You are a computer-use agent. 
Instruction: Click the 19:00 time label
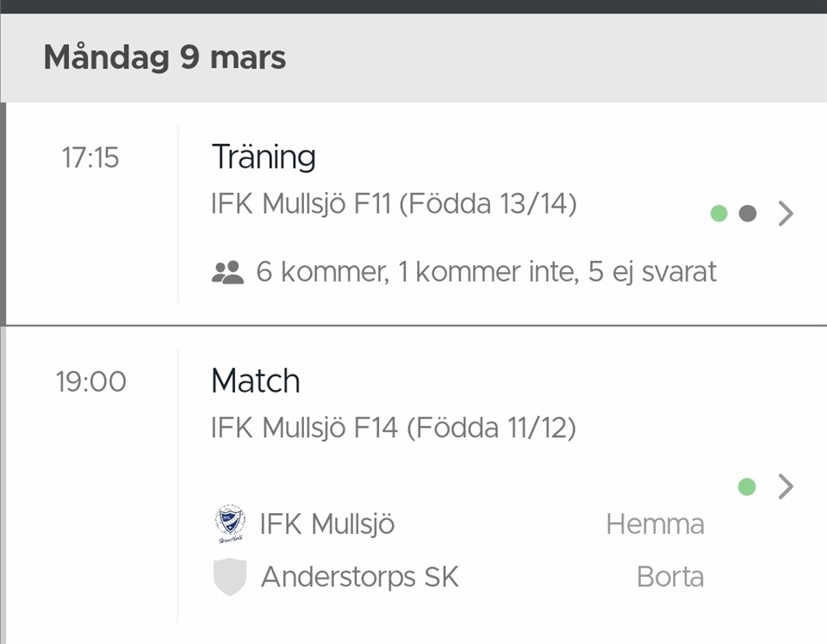[90, 381]
